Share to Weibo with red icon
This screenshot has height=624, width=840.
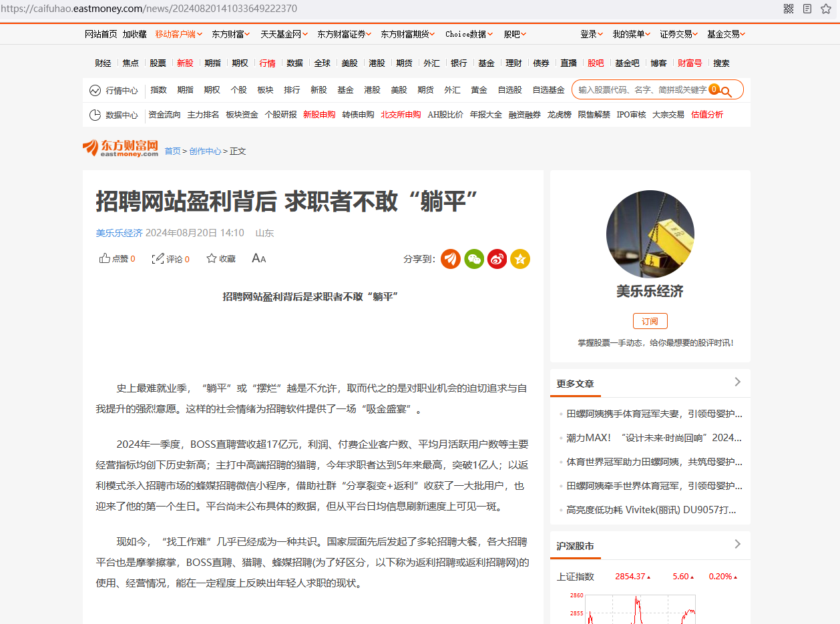(x=497, y=259)
